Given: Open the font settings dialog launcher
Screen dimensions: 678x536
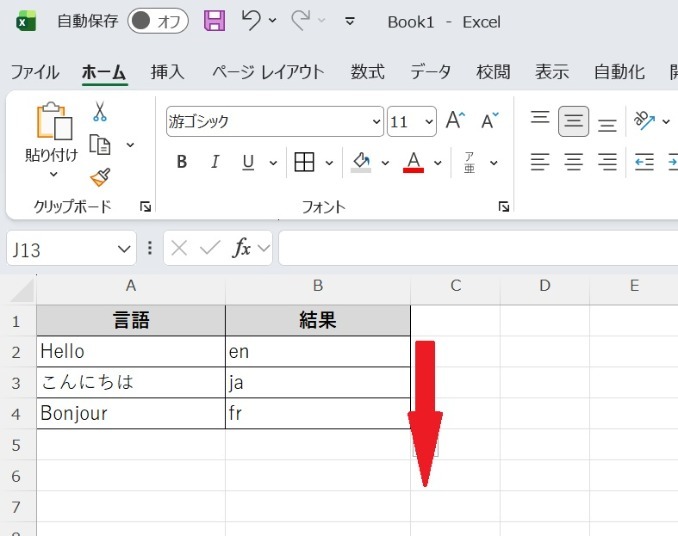Looking at the screenshot, I should click(504, 207).
